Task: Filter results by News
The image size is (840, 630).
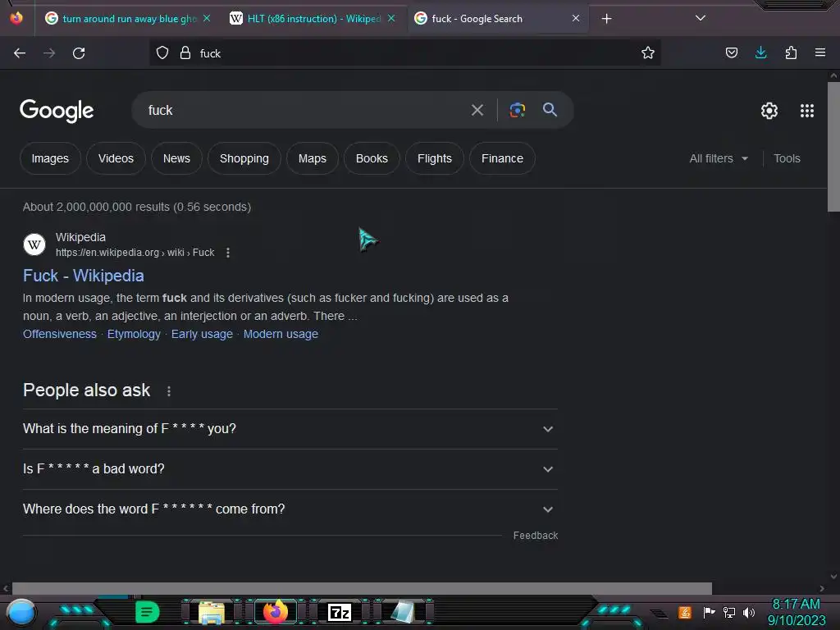Action: pos(176,158)
